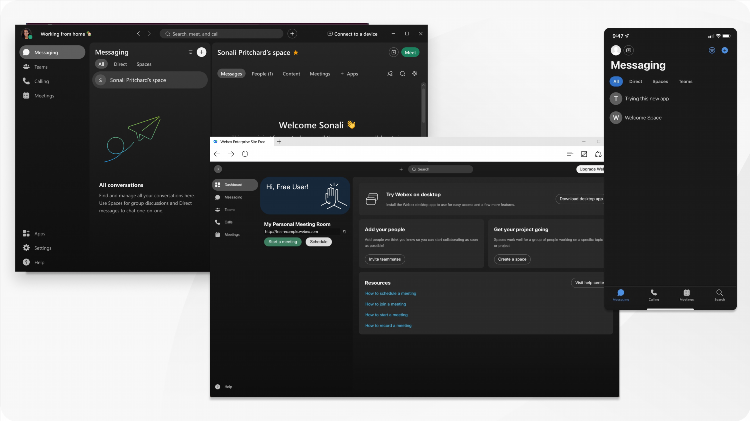Image resolution: width=750 pixels, height=421 pixels.
Task: Click the Upgrade button in web app
Action: (x=591, y=169)
